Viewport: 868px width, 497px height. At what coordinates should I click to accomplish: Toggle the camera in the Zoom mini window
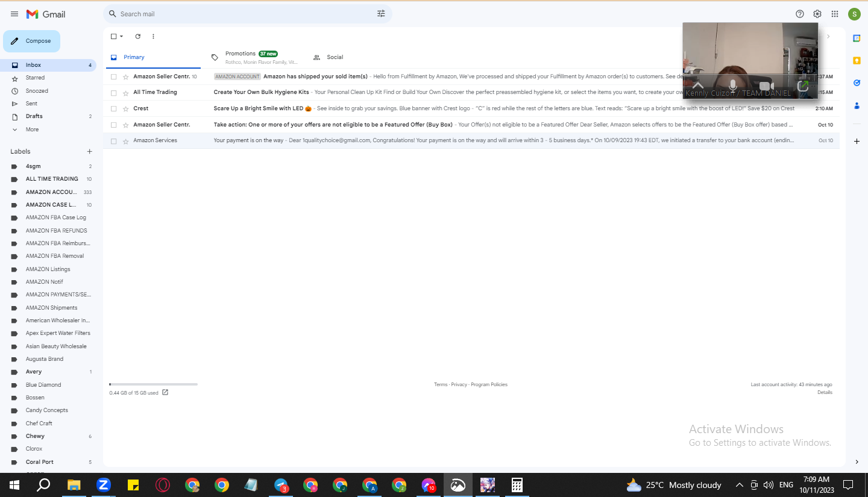point(766,86)
